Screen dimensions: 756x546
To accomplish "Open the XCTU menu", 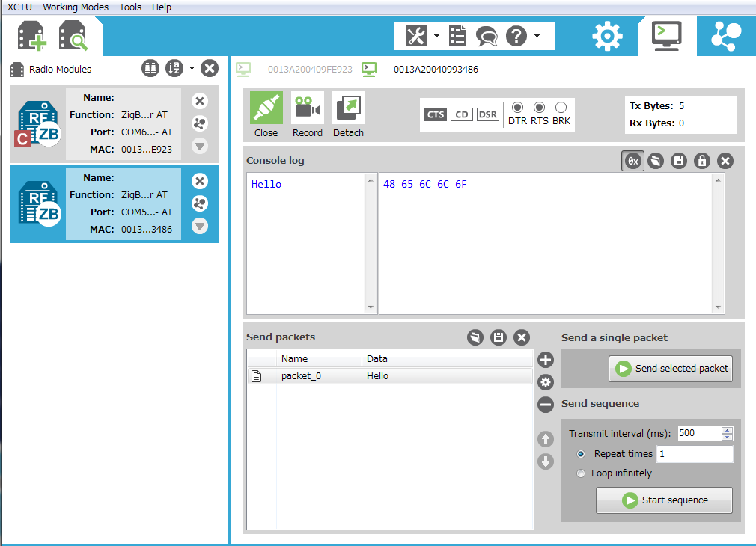I will point(19,7).
